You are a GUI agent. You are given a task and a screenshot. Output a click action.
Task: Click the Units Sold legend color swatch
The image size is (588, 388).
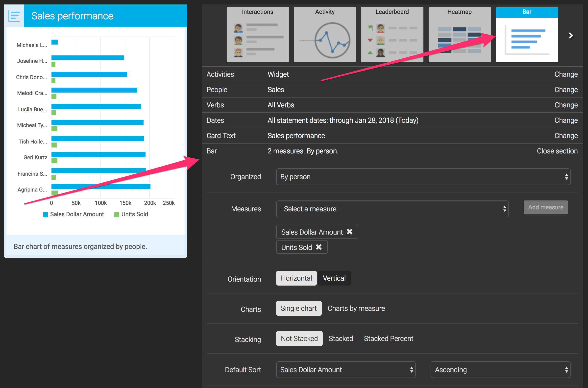pos(117,215)
